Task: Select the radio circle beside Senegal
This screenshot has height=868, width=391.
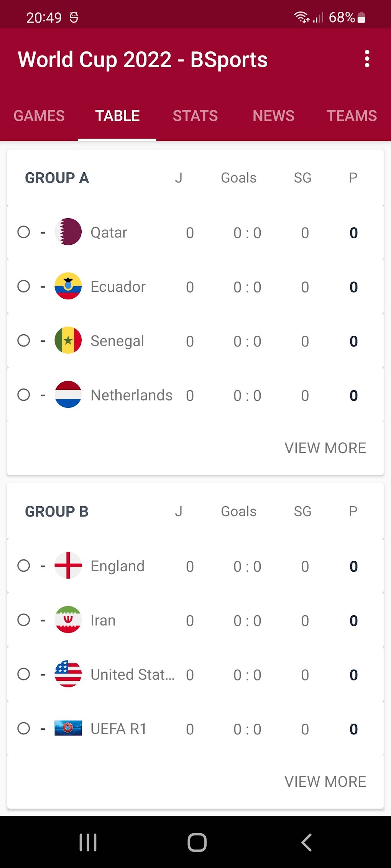Action: point(24,340)
